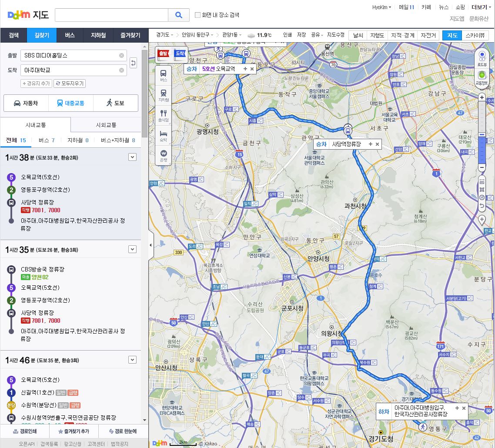Switch to the 지하철 tab

pos(98,36)
